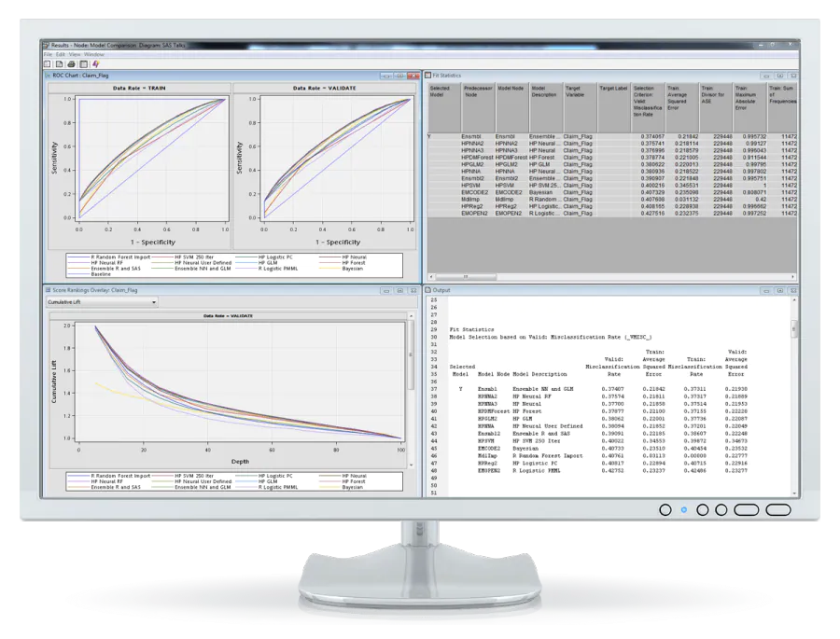This screenshot has width=840, height=639.
Task: Click the Score Rankings Overlay title icon
Action: [49, 291]
